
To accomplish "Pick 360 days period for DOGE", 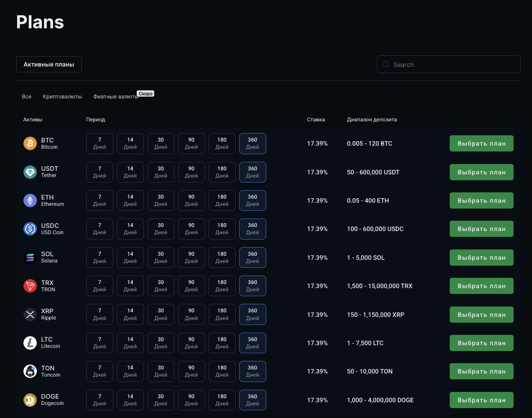I will (x=252, y=400).
